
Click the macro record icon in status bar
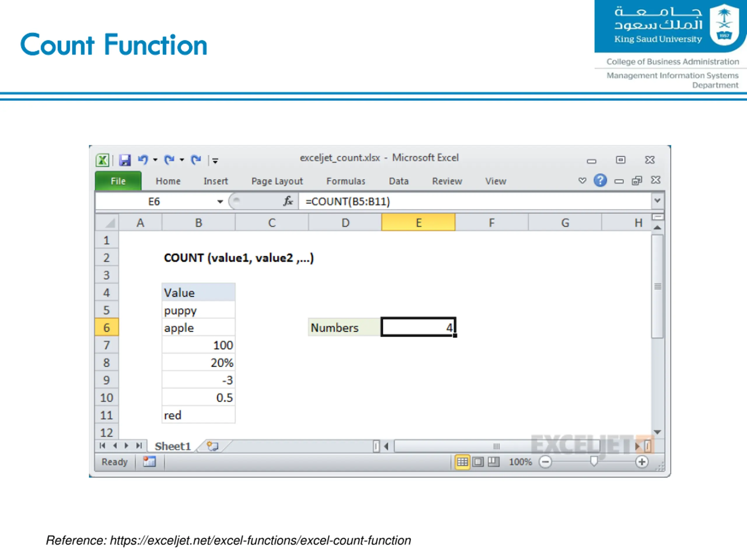[149, 461]
